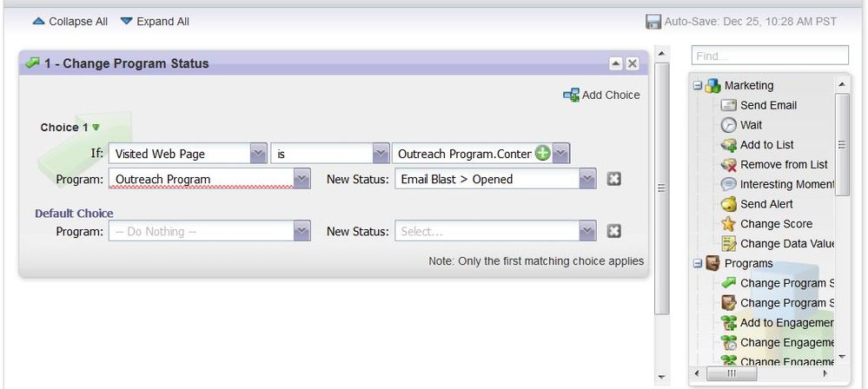Collapse the Marketing tree folder
The image size is (868, 389).
(x=698, y=85)
